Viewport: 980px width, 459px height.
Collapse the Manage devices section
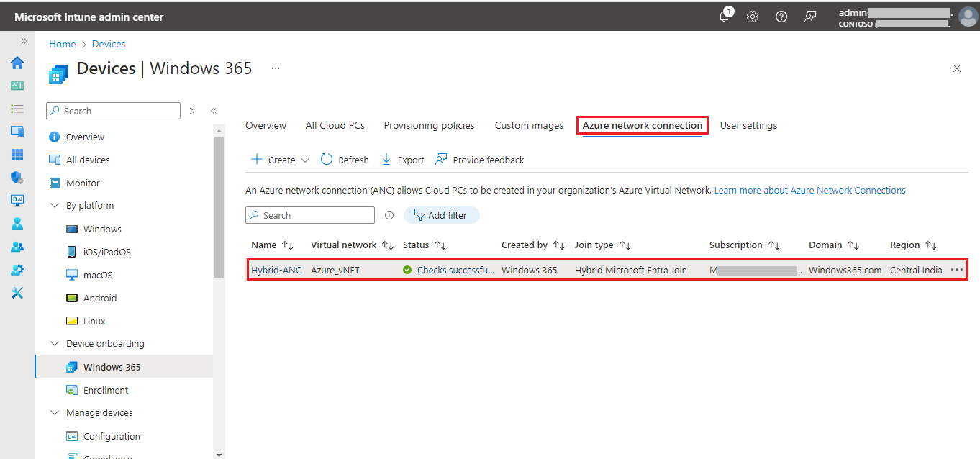(55, 413)
